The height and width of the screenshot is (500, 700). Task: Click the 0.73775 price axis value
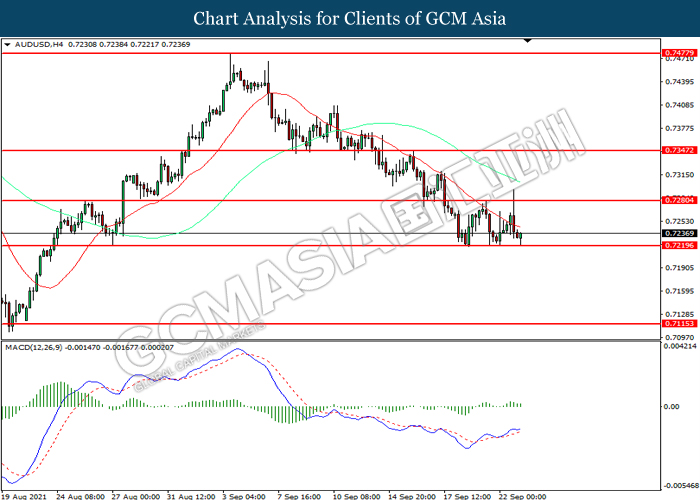[x=679, y=129]
